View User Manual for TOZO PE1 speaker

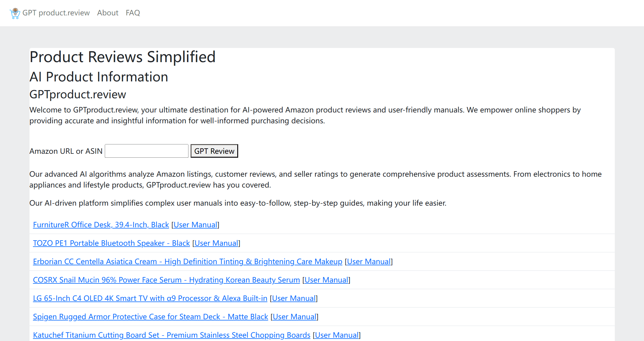(216, 243)
